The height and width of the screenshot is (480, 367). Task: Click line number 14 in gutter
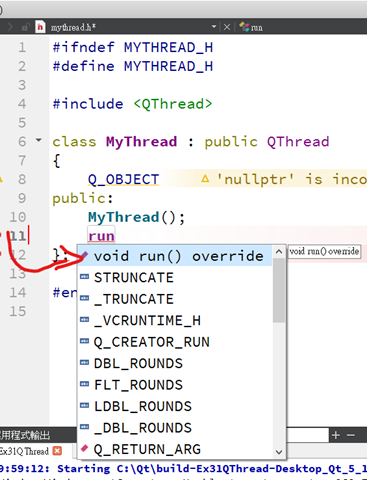pyautogui.click(x=18, y=292)
